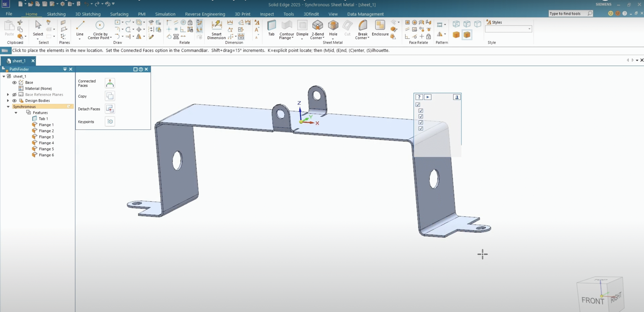Click the Detach Faces option icon
The image size is (644, 312).
point(110,109)
